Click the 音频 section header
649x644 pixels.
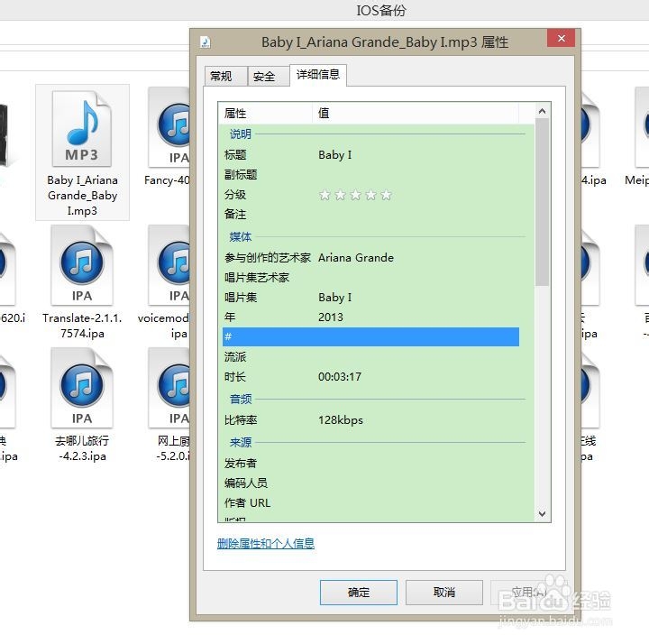[x=241, y=400]
